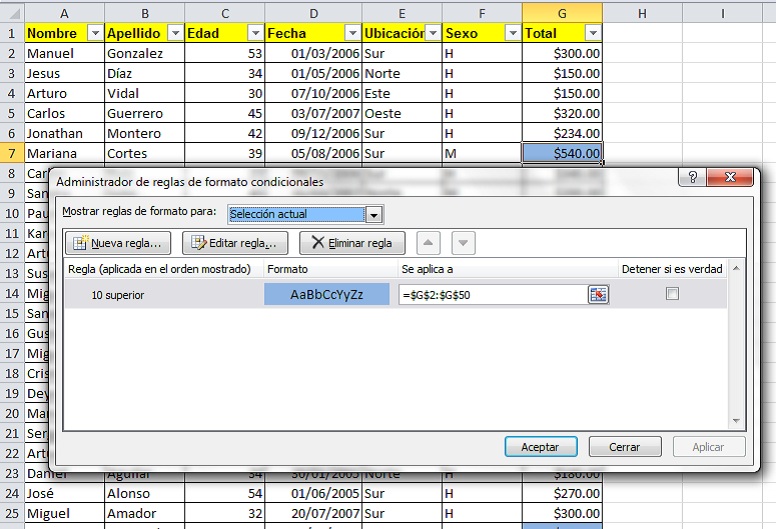
Task: Open the Total column filter dropdown
Action: 592,33
